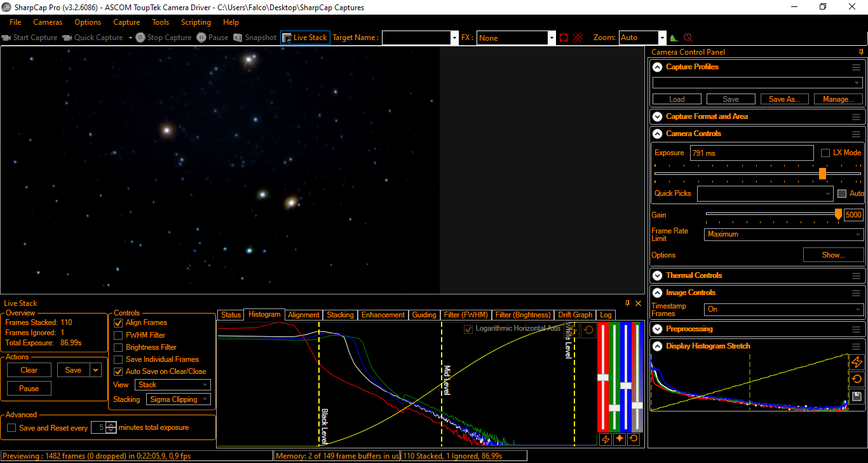The height and width of the screenshot is (463, 868).
Task: Click the floppy disk icon in Display Histogram Stretch
Action: point(857,396)
